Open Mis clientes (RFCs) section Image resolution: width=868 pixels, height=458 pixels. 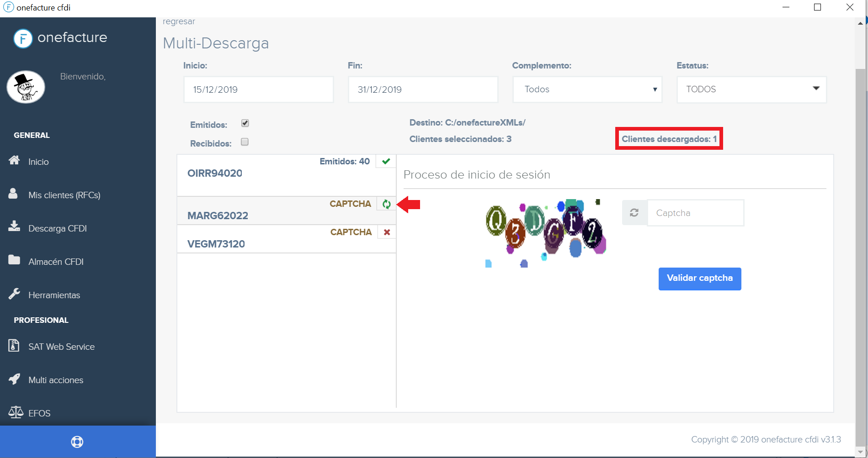tap(64, 195)
